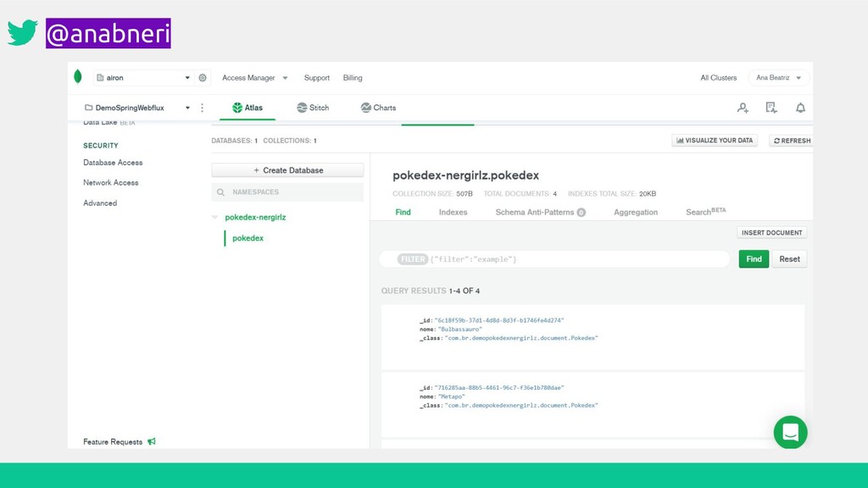Switch to the Stitch tab
Image resolution: width=868 pixels, height=488 pixels.
point(313,108)
